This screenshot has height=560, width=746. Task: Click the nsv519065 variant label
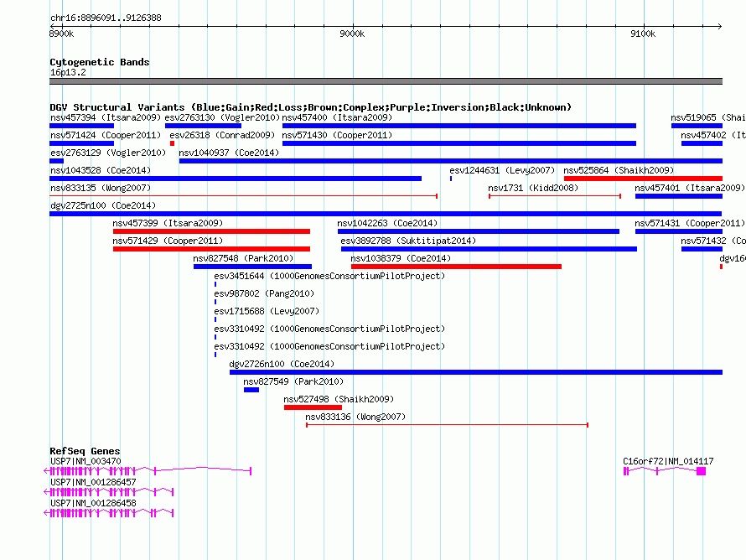pyautogui.click(x=707, y=117)
